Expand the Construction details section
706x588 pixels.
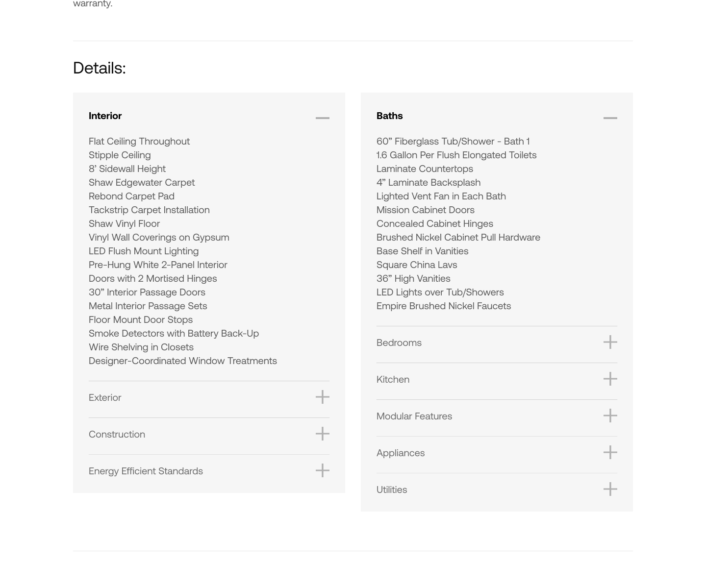coord(117,434)
